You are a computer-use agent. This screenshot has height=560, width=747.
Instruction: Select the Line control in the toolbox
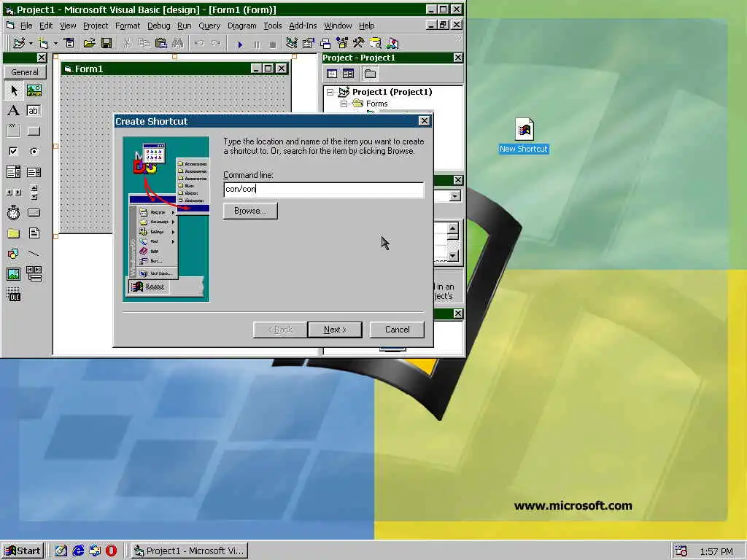click(x=34, y=253)
